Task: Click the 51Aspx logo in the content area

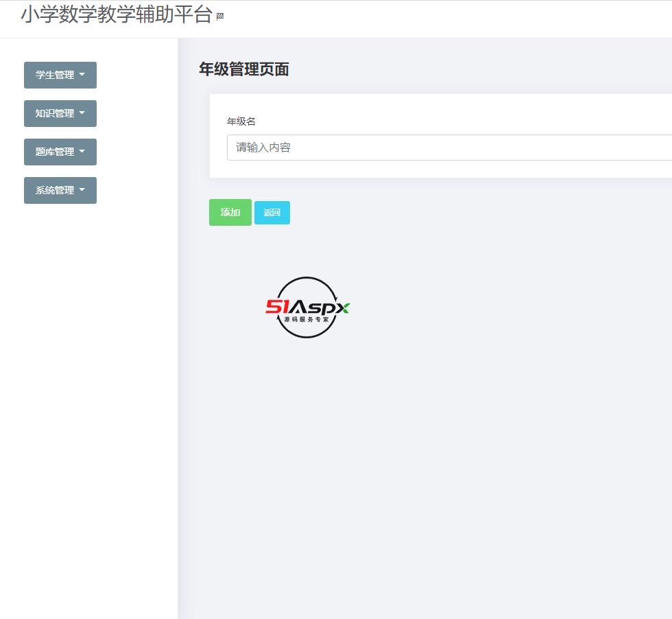Action: pos(307,308)
